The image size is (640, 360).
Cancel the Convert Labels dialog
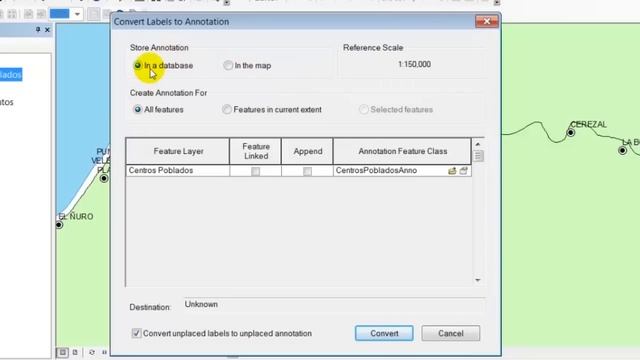click(451, 333)
